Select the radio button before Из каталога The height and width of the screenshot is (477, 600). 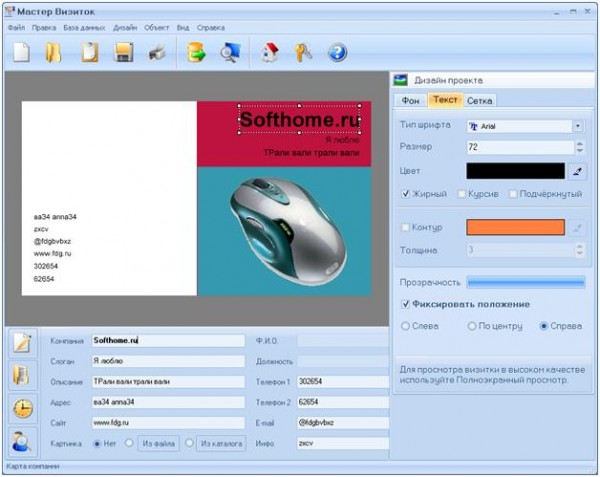pos(189,443)
